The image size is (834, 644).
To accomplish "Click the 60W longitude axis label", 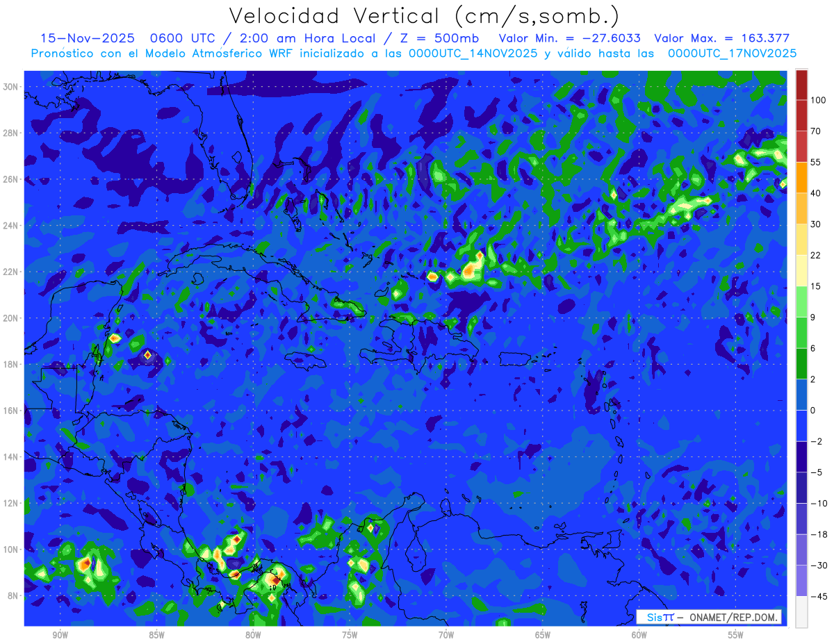I will click(639, 635).
